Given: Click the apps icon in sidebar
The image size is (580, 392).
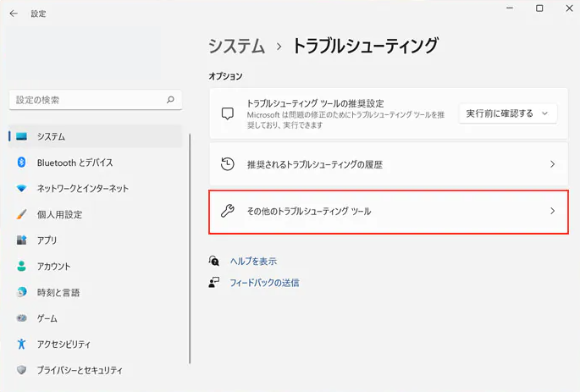Looking at the screenshot, I should (x=22, y=240).
